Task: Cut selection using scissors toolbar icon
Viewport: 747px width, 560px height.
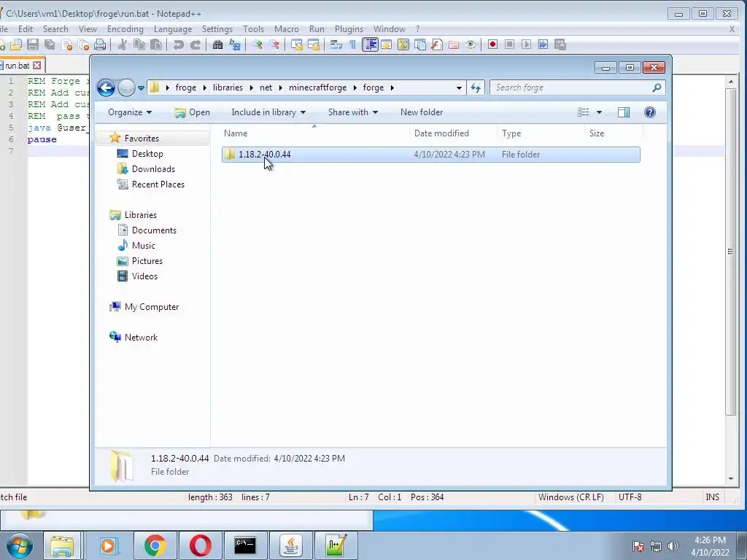Action: [123, 44]
